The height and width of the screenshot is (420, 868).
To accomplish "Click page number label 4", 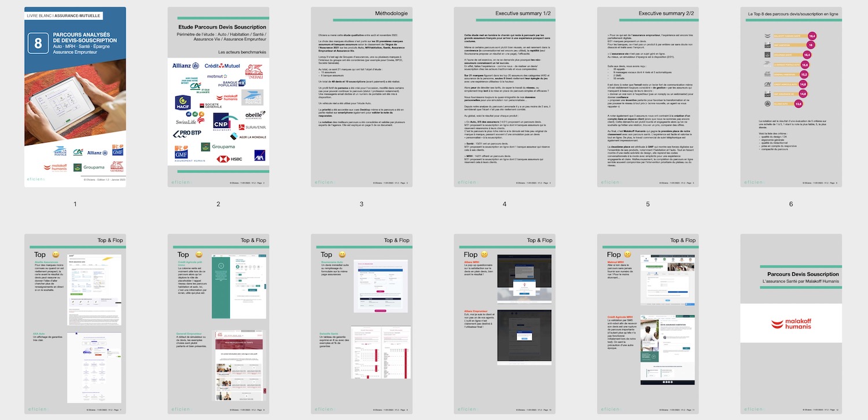I will pos(505,204).
